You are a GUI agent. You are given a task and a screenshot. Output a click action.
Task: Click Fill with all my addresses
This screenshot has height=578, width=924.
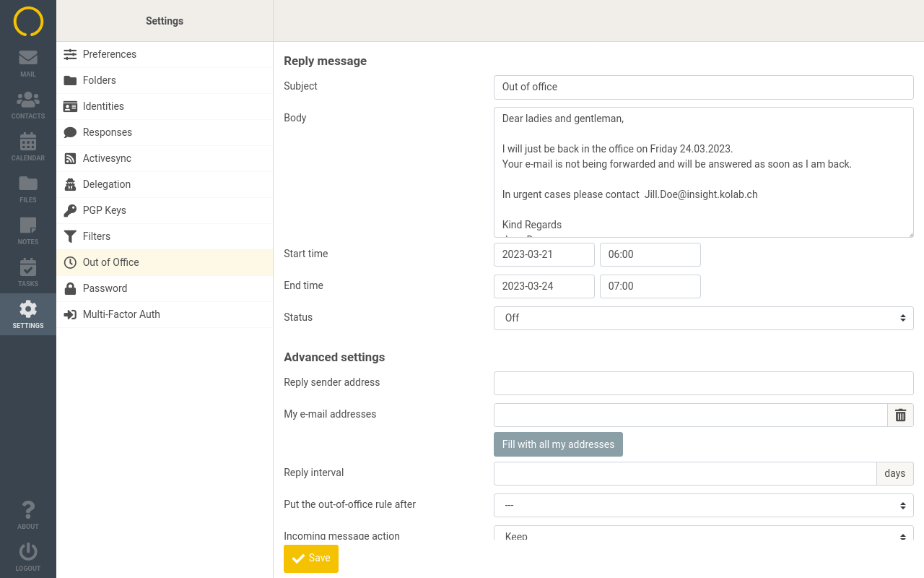[558, 444]
